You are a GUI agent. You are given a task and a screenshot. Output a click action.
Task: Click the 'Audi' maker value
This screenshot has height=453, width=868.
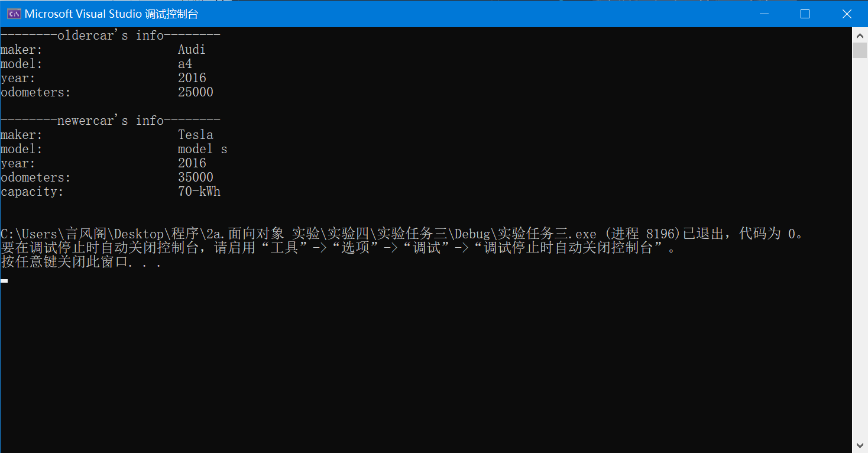coord(192,50)
